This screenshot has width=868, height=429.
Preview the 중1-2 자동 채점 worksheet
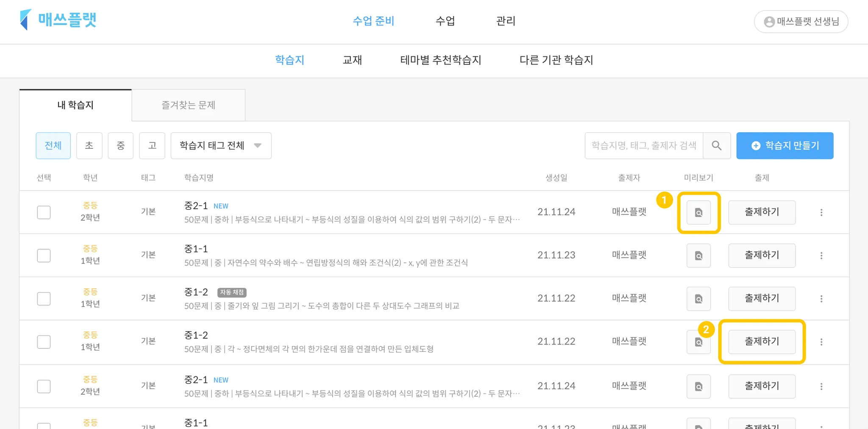[x=698, y=299]
